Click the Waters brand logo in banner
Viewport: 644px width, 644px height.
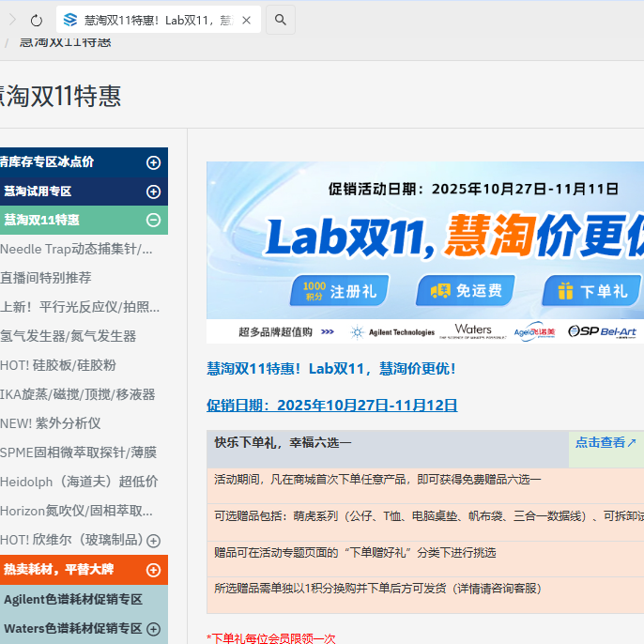pyautogui.click(x=472, y=331)
